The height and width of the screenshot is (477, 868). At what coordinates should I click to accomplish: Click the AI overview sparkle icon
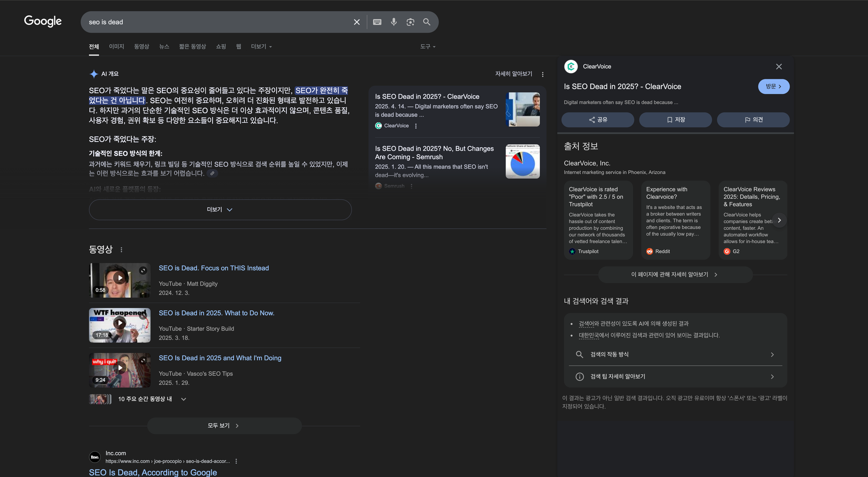tap(94, 74)
